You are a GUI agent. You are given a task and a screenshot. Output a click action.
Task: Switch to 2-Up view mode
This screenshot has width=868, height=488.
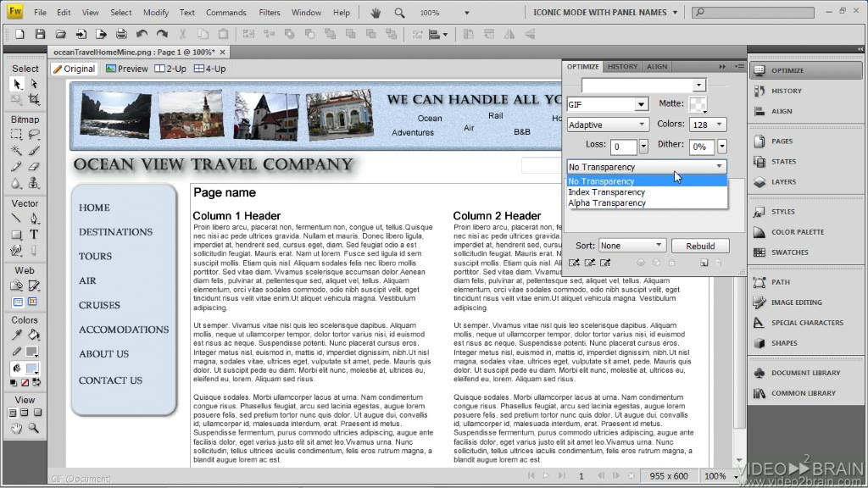click(170, 69)
